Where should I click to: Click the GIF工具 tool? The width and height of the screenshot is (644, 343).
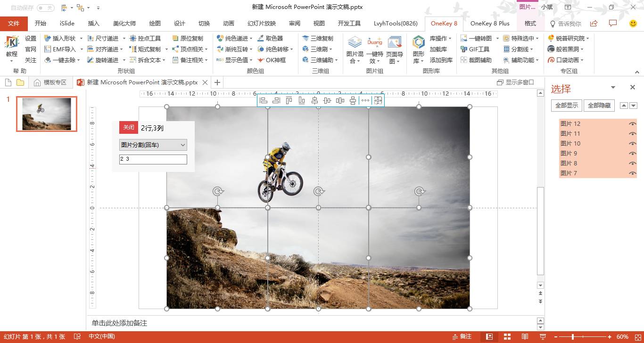click(x=475, y=49)
